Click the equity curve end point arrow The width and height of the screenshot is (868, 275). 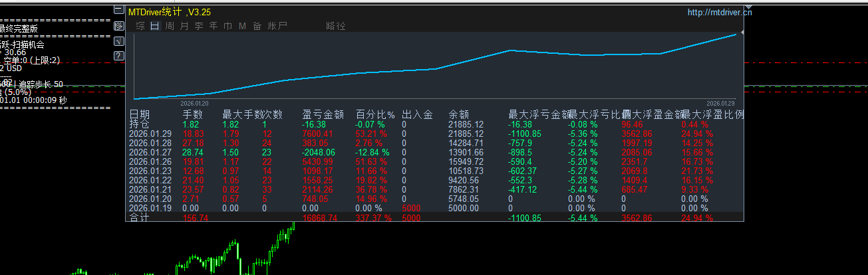[743, 31]
